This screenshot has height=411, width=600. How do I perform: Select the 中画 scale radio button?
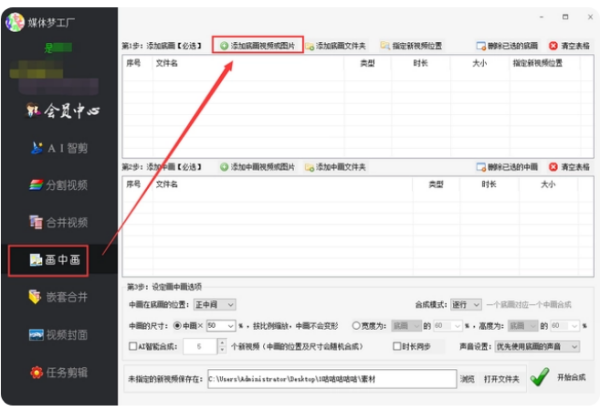click(x=178, y=326)
